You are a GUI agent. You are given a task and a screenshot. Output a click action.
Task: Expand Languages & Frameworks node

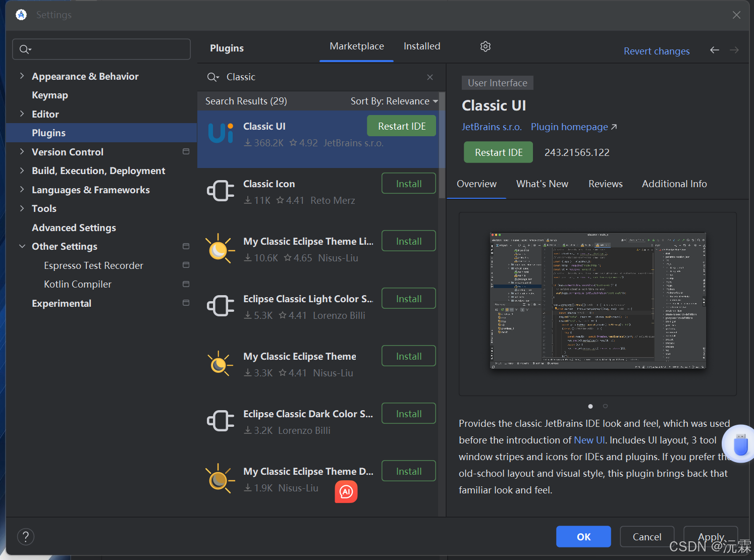[22, 189]
